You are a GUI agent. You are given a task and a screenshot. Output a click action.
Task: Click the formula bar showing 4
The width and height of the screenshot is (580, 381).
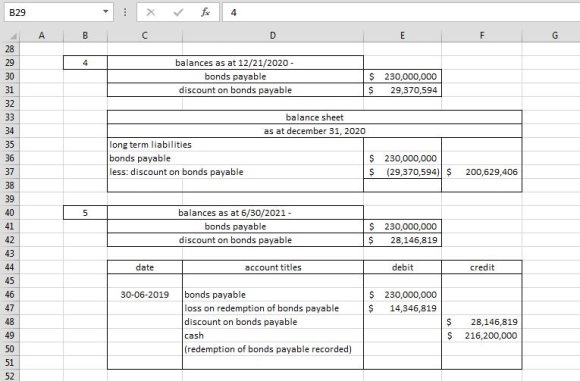pos(401,12)
